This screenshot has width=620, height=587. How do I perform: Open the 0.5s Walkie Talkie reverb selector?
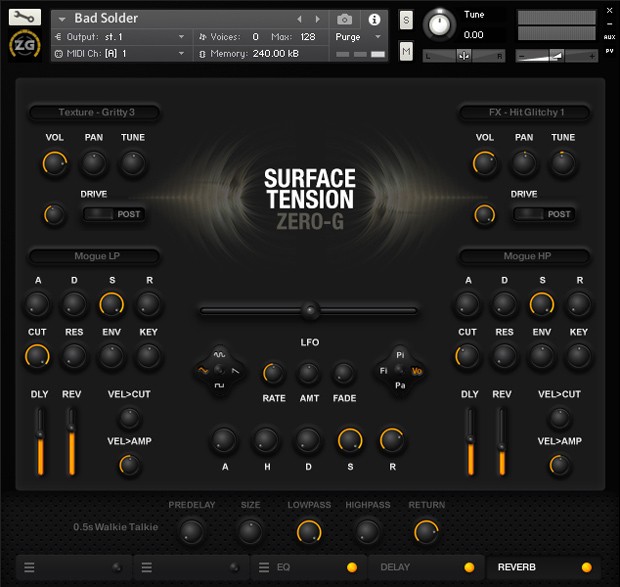115,527
